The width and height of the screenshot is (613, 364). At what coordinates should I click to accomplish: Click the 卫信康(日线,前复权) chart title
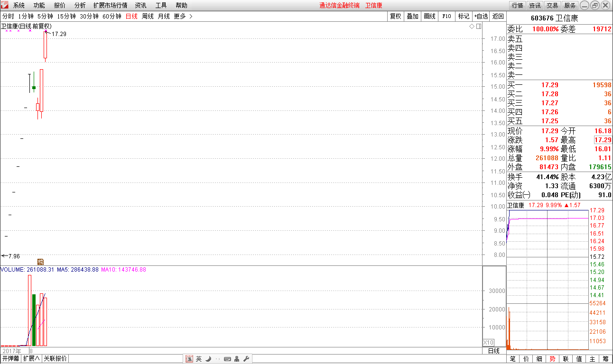click(27, 27)
